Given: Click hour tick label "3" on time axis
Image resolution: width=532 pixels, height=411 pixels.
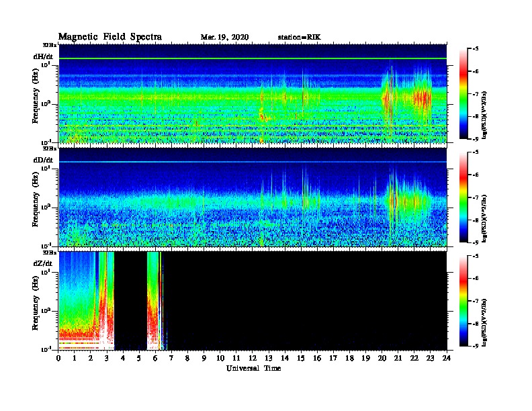Looking at the screenshot, I should [x=107, y=358].
